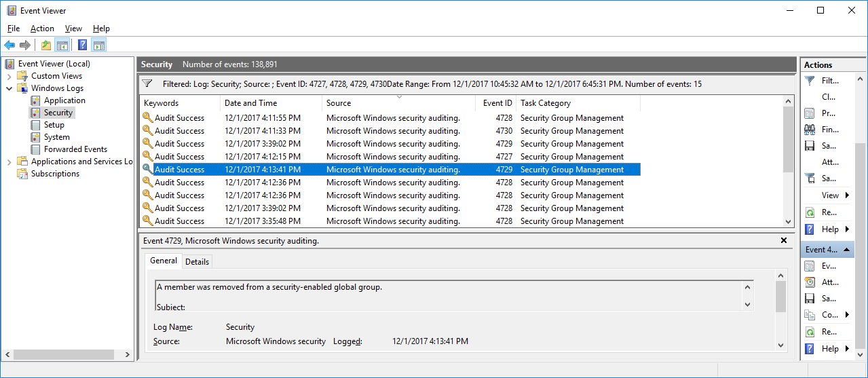Open the Help menu in menu bar
Screen dimensions: 868x378
(101, 29)
